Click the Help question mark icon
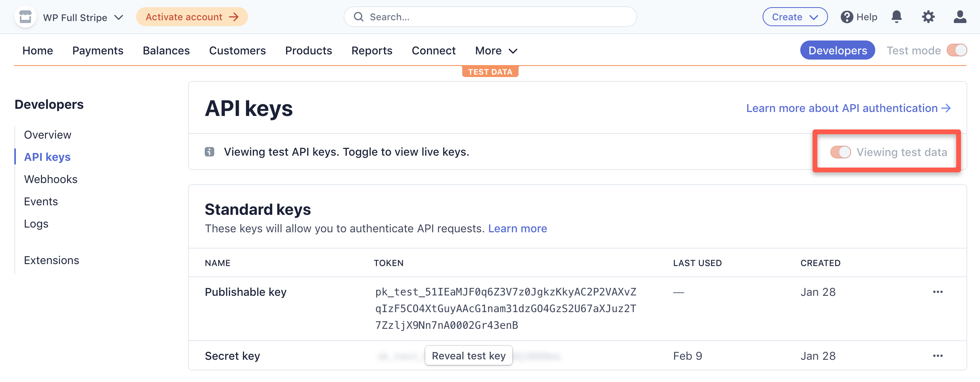 coord(846,17)
